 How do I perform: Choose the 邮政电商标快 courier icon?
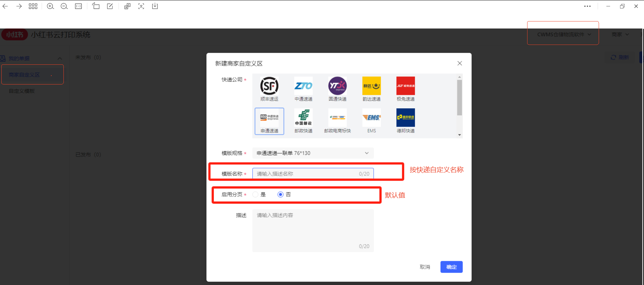337,118
